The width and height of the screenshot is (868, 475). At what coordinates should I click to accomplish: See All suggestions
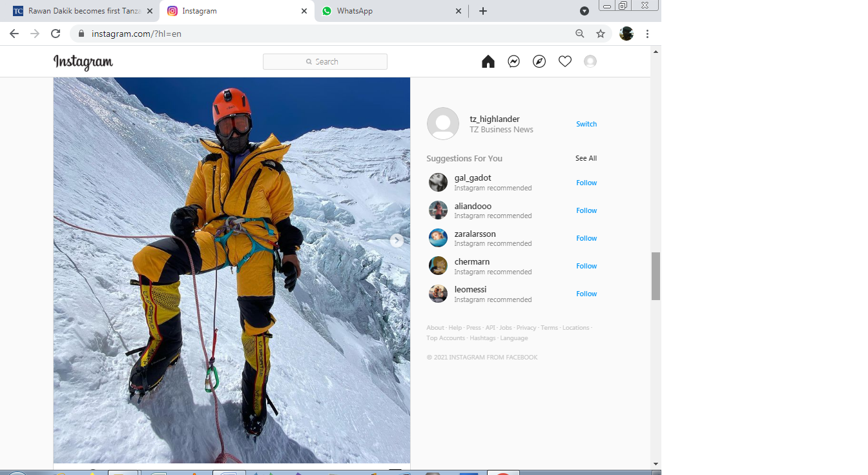point(586,158)
